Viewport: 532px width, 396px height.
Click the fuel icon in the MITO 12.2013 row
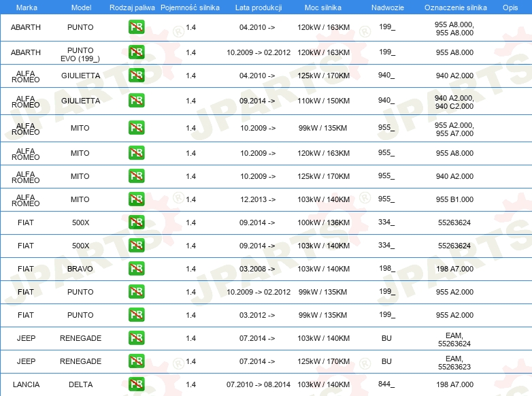click(x=136, y=199)
